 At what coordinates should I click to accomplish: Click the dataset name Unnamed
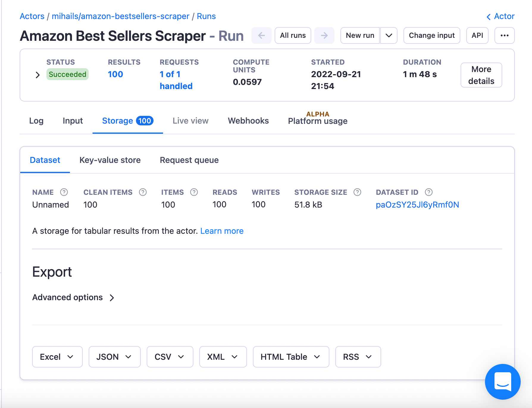coord(51,205)
